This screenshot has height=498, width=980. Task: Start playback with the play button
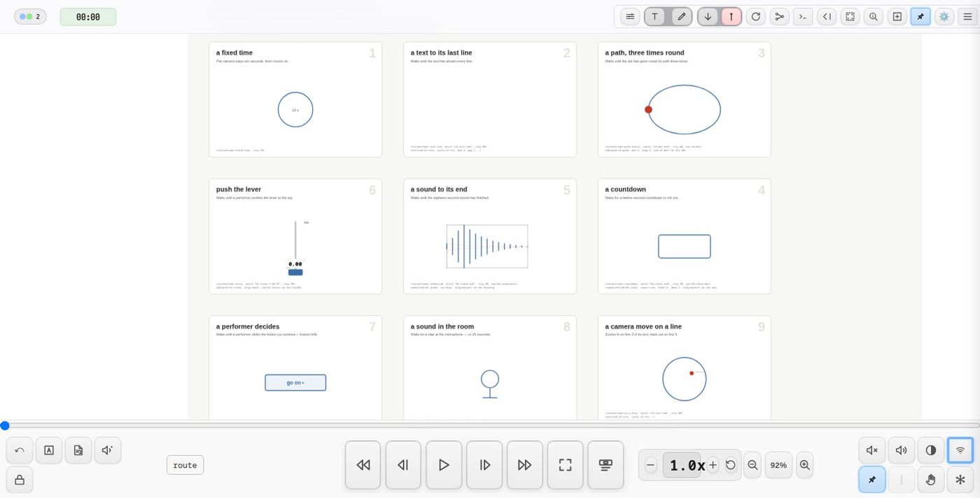(x=444, y=465)
